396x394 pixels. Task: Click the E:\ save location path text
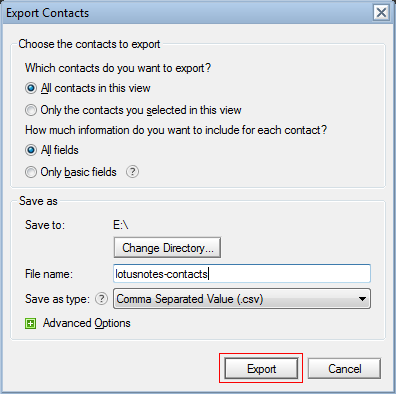(x=121, y=225)
